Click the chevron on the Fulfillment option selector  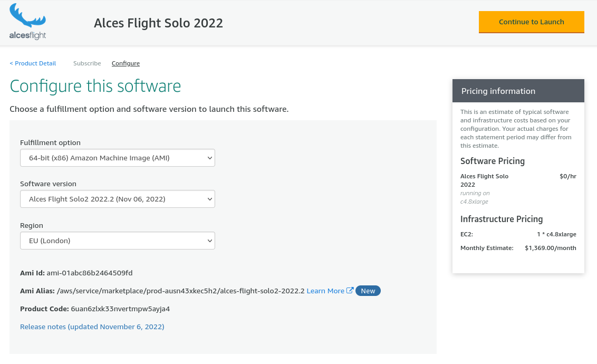click(209, 157)
